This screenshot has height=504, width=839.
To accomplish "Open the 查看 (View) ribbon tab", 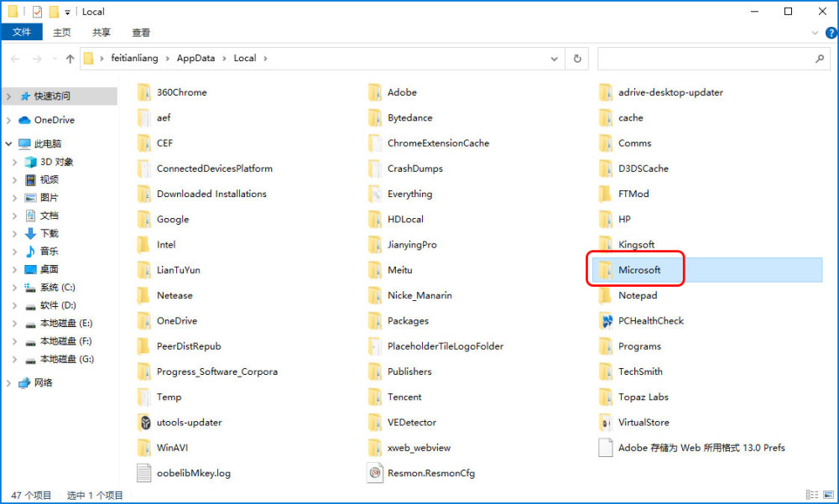I will (x=141, y=32).
